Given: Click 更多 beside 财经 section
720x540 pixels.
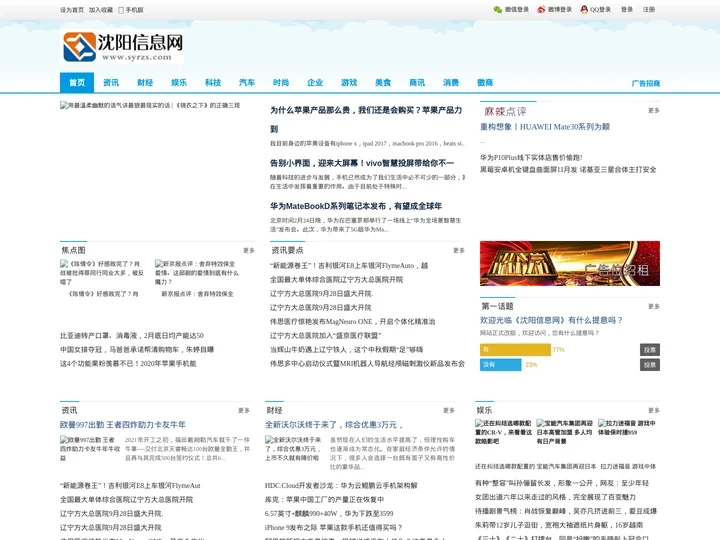Looking at the screenshot, I should pos(449,411).
